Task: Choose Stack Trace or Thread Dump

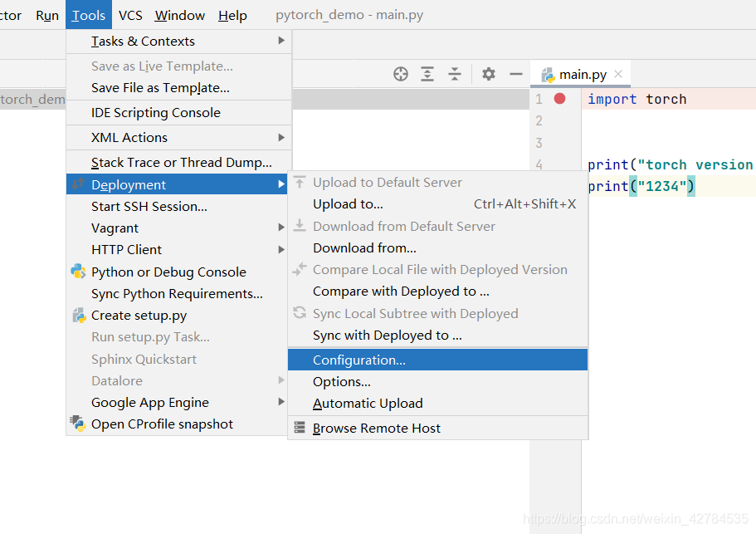Action: (179, 163)
